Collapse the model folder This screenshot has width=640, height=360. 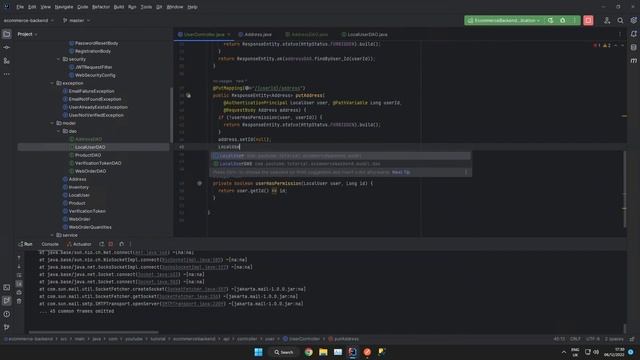(52, 123)
